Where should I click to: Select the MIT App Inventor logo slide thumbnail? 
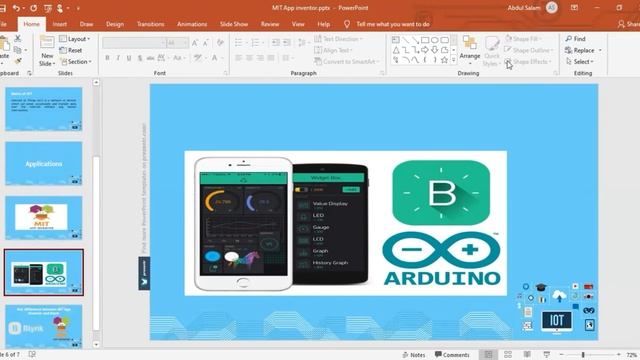pos(44,218)
